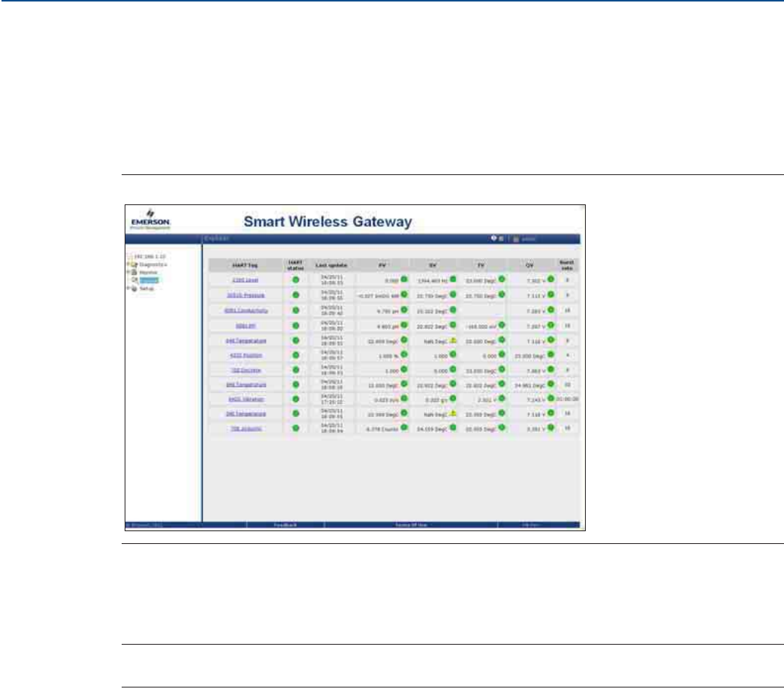Click the TV column header
The image size is (784, 692).
[x=481, y=265]
